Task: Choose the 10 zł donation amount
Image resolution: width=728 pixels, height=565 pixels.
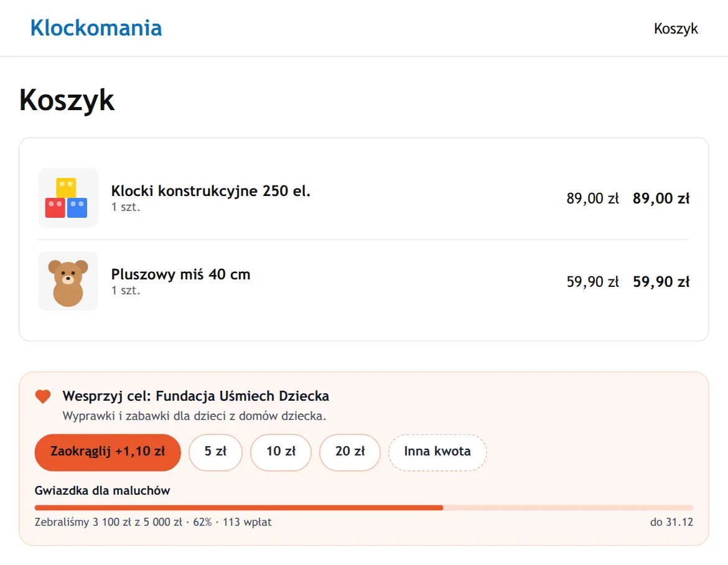Action: pyautogui.click(x=281, y=452)
